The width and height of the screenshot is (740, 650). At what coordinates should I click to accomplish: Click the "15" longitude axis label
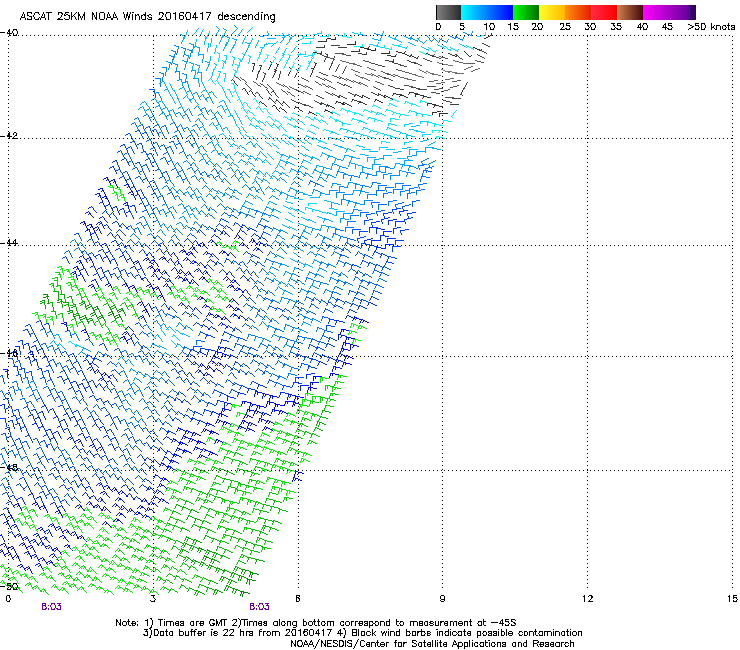(732, 599)
